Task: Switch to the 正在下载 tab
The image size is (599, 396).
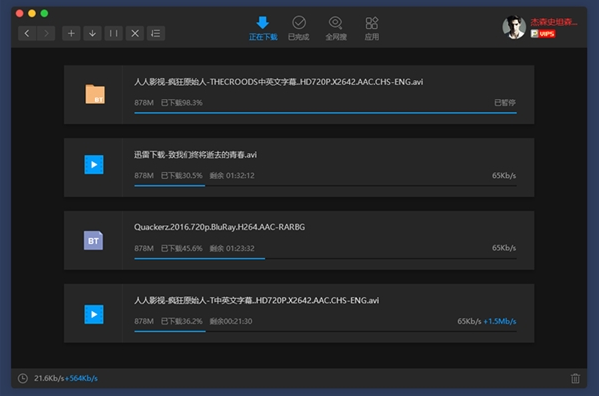Action: point(263,28)
